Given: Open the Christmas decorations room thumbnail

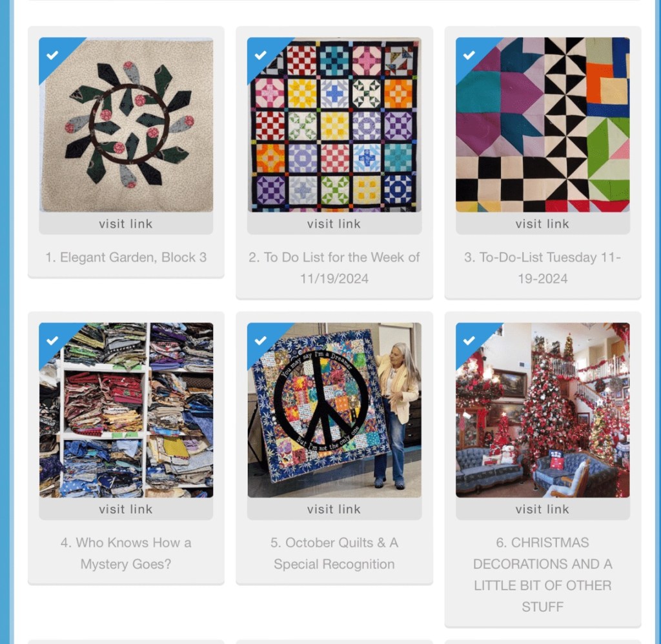Looking at the screenshot, I should (542, 410).
